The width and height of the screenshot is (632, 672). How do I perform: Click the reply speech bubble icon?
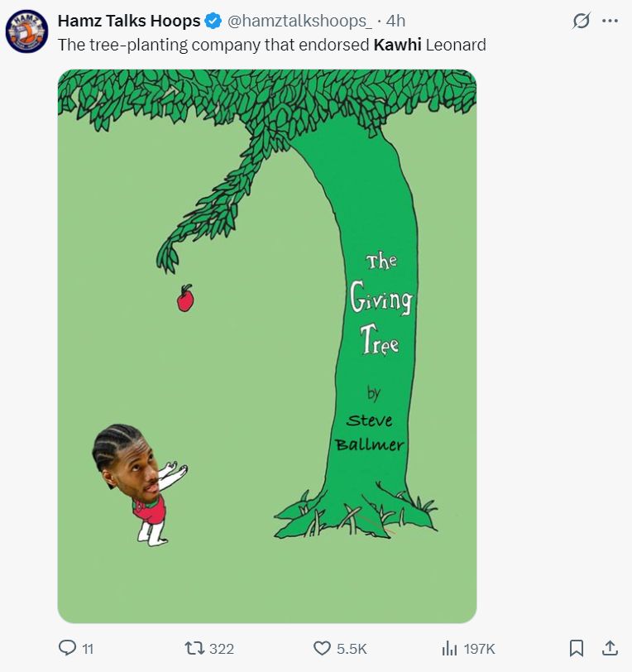[x=68, y=648]
